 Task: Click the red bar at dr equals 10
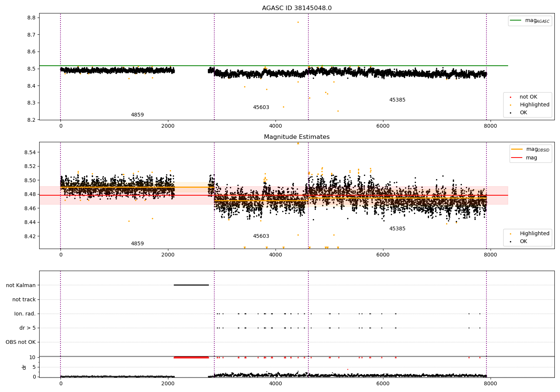(x=191, y=357)
